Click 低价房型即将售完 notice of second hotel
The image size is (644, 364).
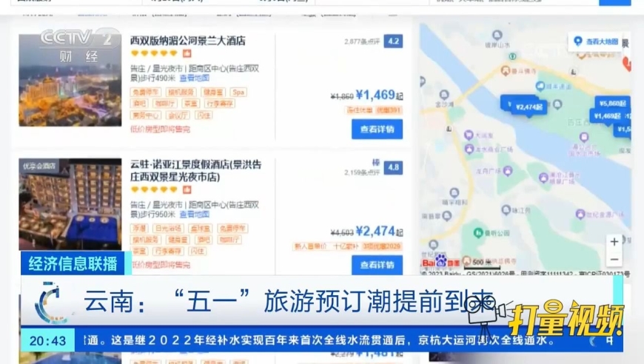160,265
